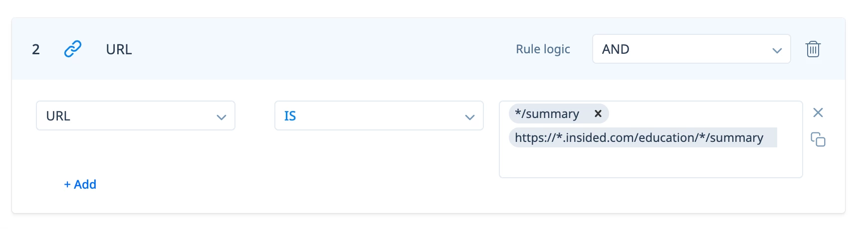Click empty area of URL values input box

651,163
